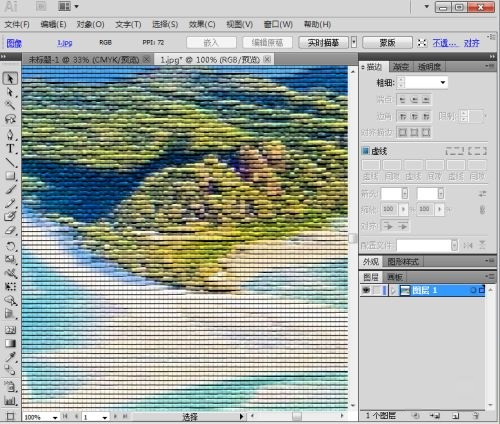This screenshot has height=424, width=500.
Task: Enable the 虚线 dashed line checkbox
Action: [365, 151]
